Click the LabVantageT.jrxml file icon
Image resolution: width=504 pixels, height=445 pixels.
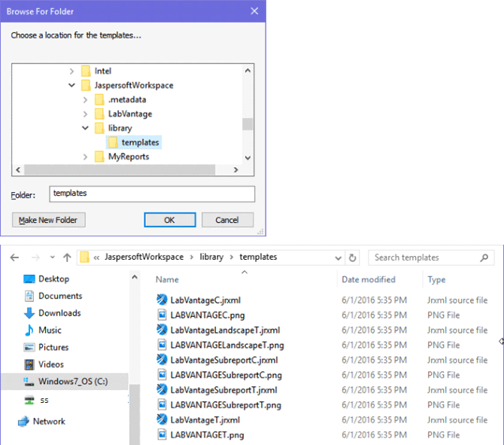[162, 419]
